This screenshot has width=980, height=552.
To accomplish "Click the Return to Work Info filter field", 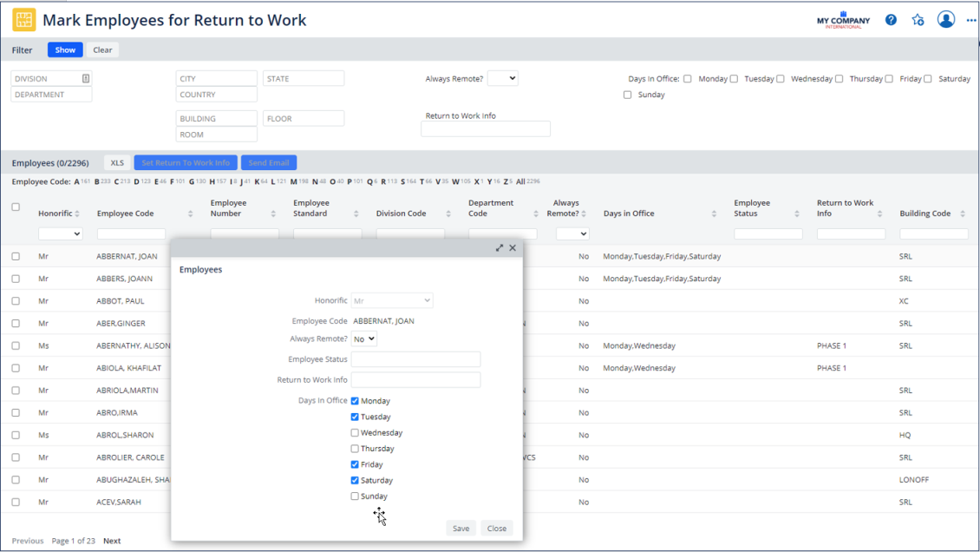I will (486, 128).
